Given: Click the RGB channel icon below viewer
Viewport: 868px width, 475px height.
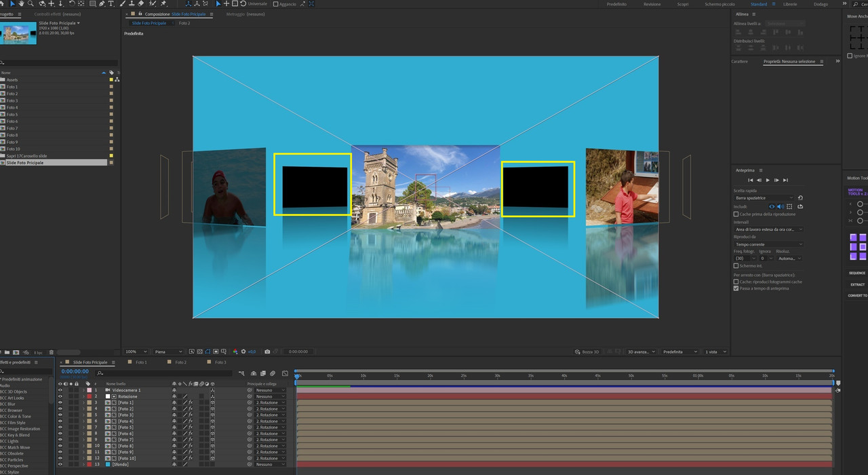Looking at the screenshot, I should click(235, 351).
